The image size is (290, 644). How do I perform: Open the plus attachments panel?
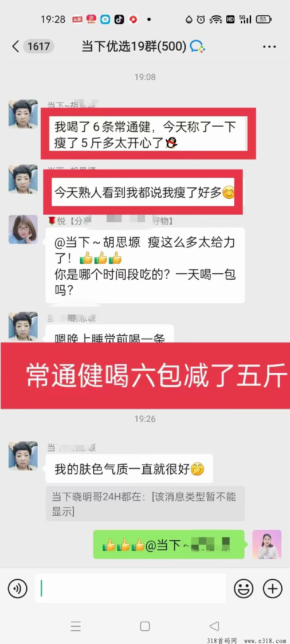[x=273, y=588]
